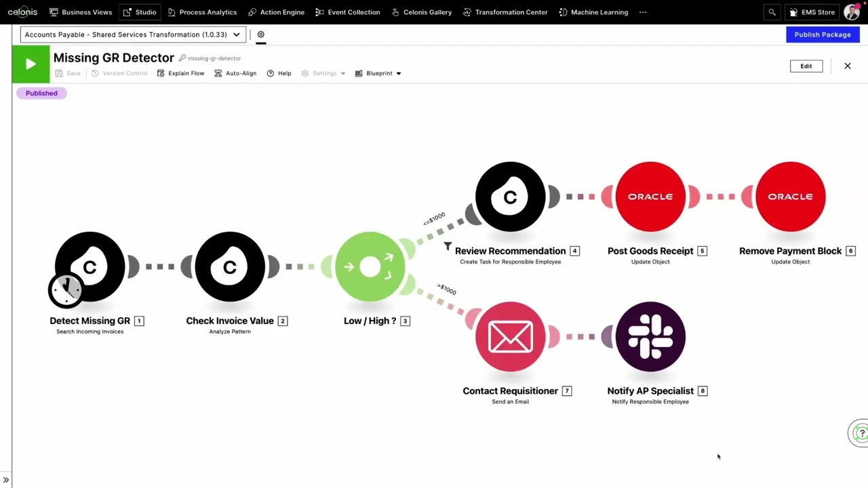The width and height of the screenshot is (868, 488).
Task: Click the Low / High ? label
Action: pos(370,321)
